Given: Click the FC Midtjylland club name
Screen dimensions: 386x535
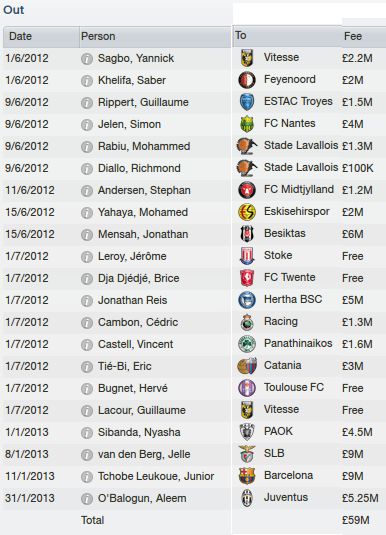Looking at the screenshot, I should pyautogui.click(x=299, y=189).
